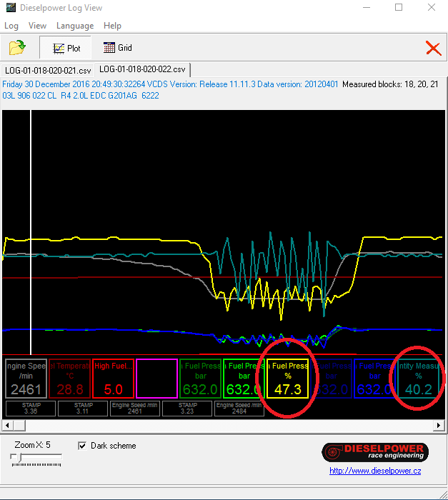The image size is (448, 500).
Task: Click the open log folder icon
Action: pyautogui.click(x=17, y=48)
